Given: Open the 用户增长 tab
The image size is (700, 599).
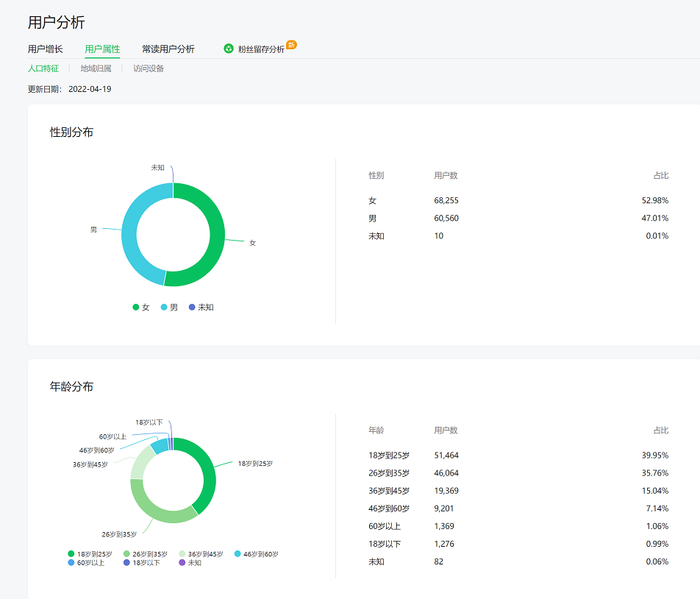Looking at the screenshot, I should (45, 49).
